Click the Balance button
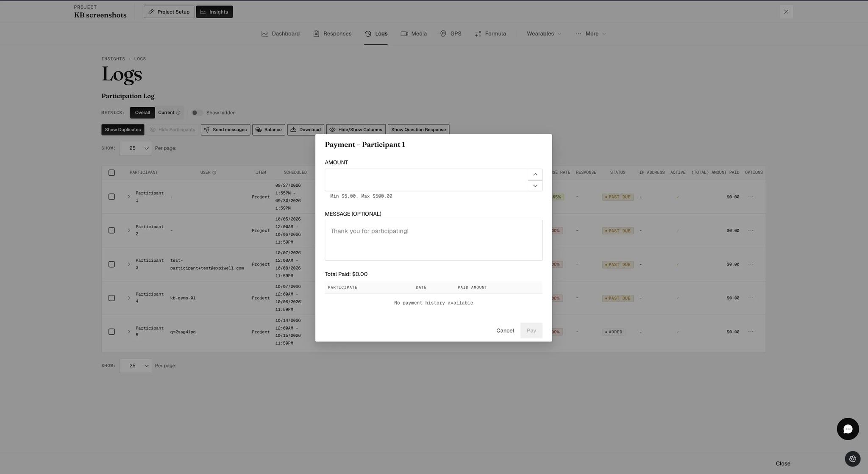The height and width of the screenshot is (474, 868). (x=269, y=130)
